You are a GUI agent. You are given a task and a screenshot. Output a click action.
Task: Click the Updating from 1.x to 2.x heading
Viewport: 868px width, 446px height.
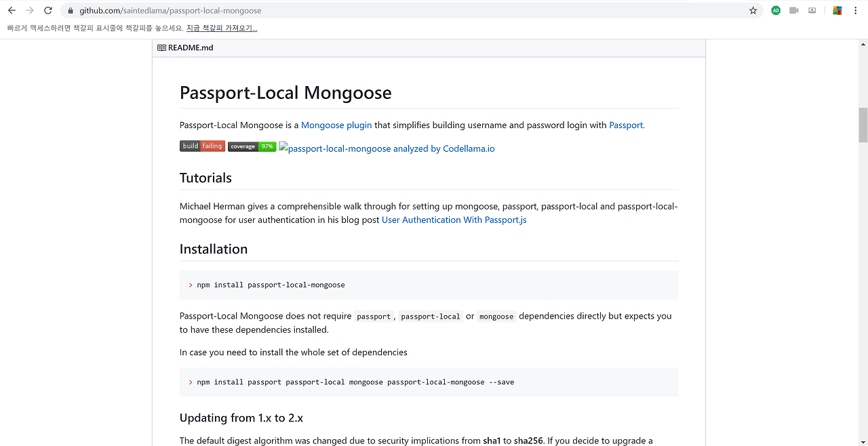pos(241,418)
